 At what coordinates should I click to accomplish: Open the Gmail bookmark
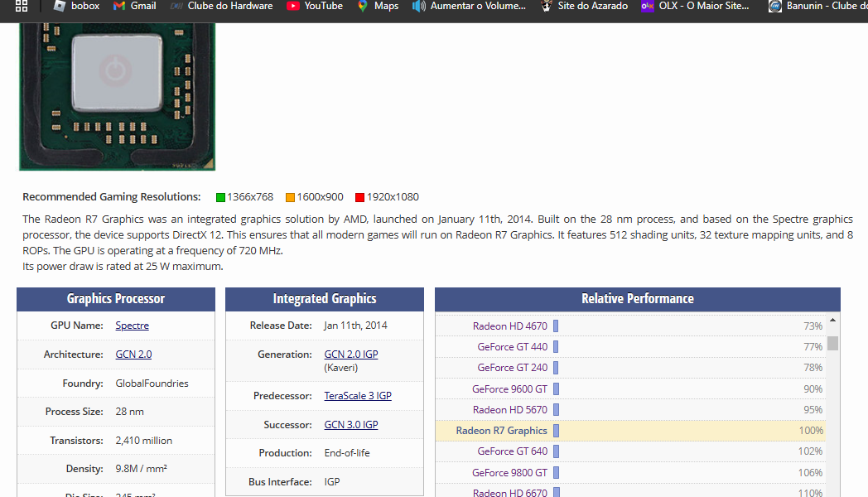pos(134,6)
